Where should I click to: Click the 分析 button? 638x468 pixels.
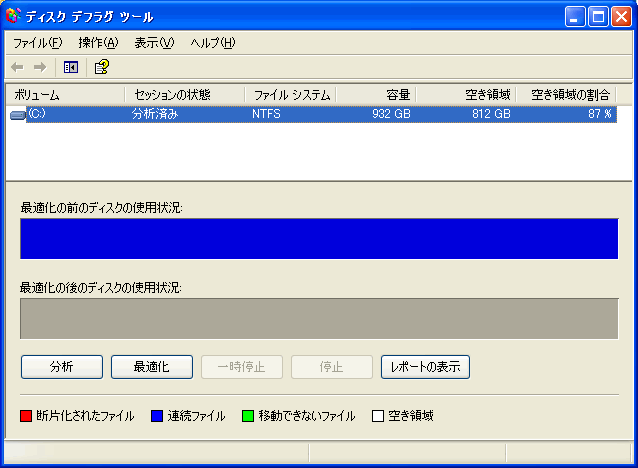62,367
